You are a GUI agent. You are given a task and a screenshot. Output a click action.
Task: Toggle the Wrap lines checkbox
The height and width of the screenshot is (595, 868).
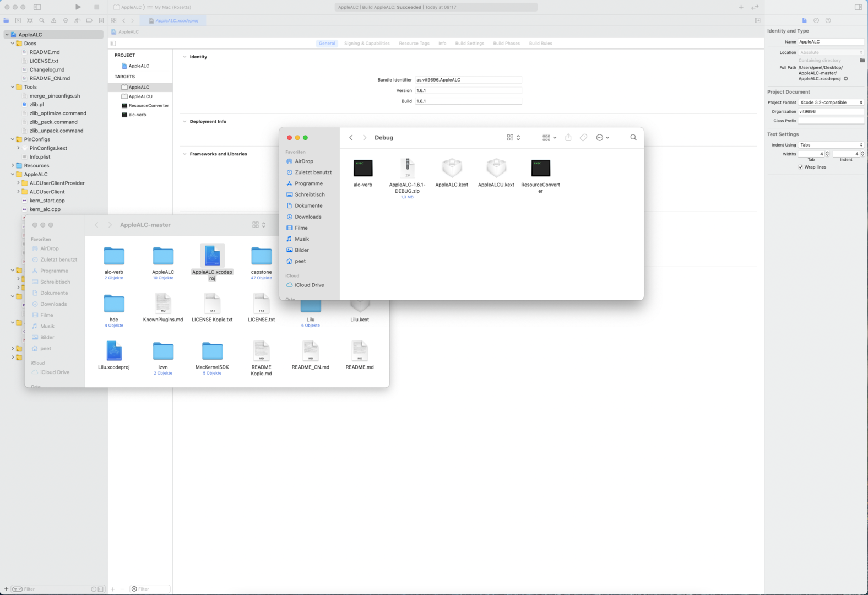pyautogui.click(x=801, y=167)
